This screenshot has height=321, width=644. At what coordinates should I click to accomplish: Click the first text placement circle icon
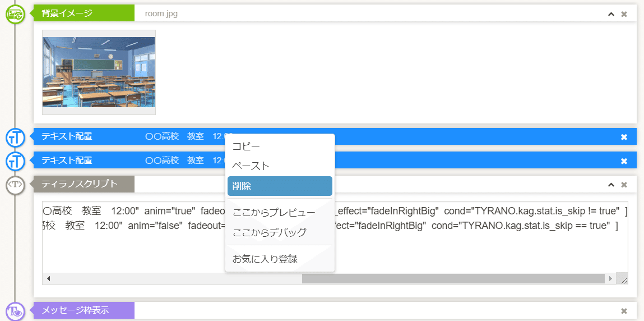coord(16,137)
